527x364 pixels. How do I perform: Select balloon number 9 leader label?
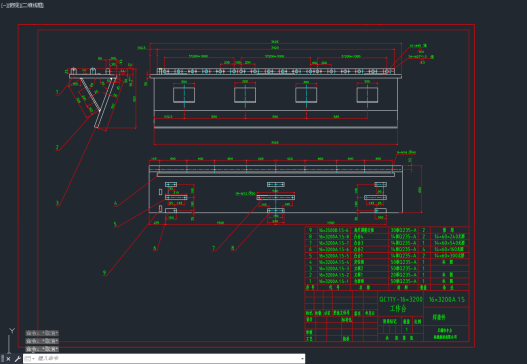tap(105, 273)
